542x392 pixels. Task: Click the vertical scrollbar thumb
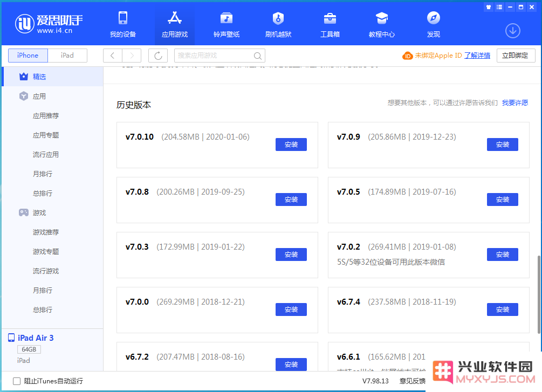tap(539, 294)
